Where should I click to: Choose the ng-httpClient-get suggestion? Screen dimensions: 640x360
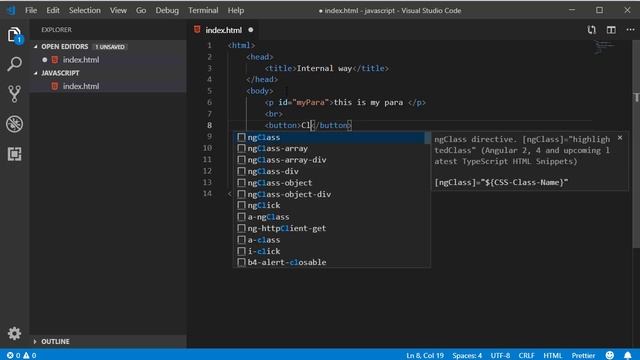click(x=329, y=228)
